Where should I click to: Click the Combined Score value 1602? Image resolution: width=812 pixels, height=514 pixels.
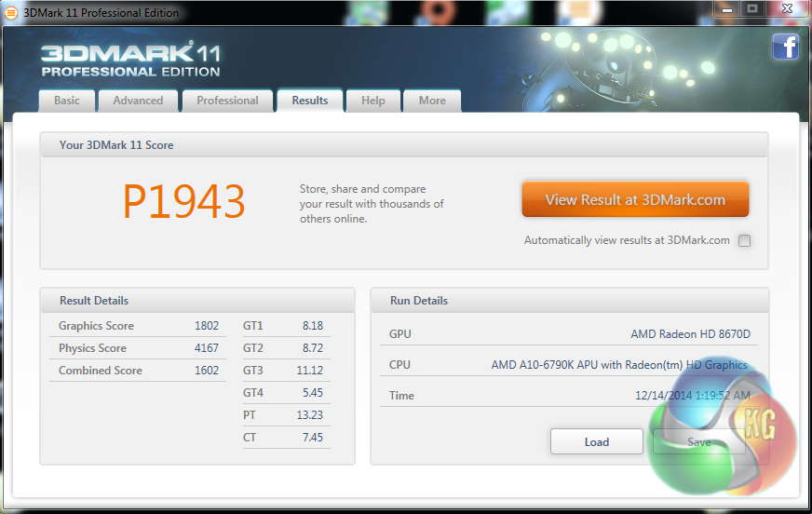[207, 370]
